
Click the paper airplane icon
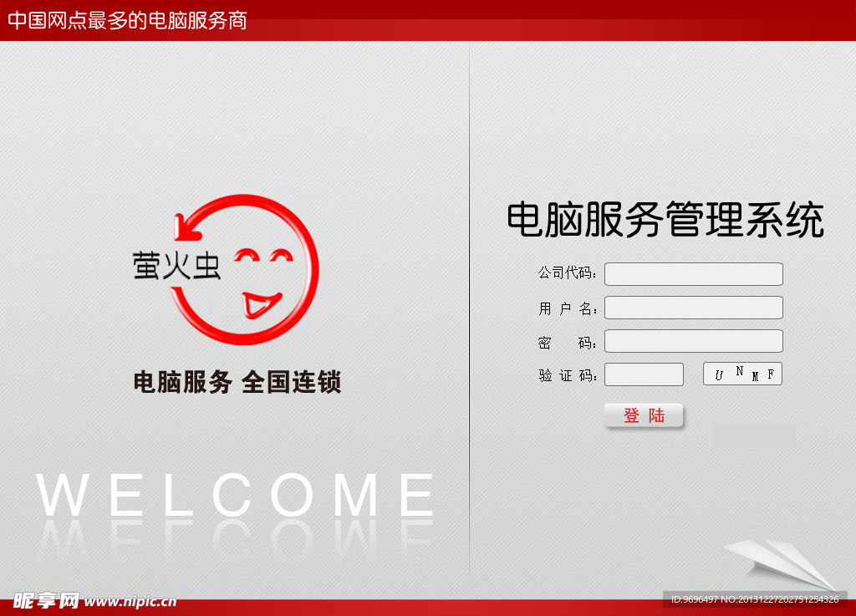[x=780, y=565]
